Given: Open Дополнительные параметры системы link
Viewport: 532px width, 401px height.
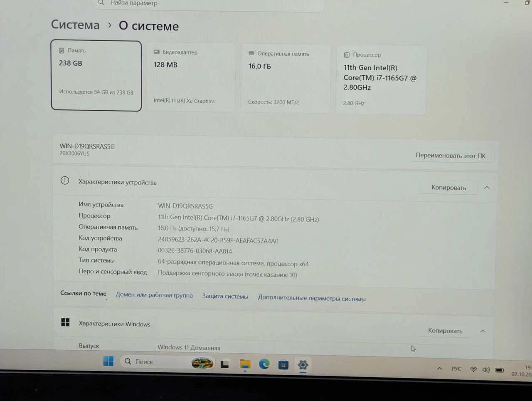Looking at the screenshot, I should coord(312,298).
